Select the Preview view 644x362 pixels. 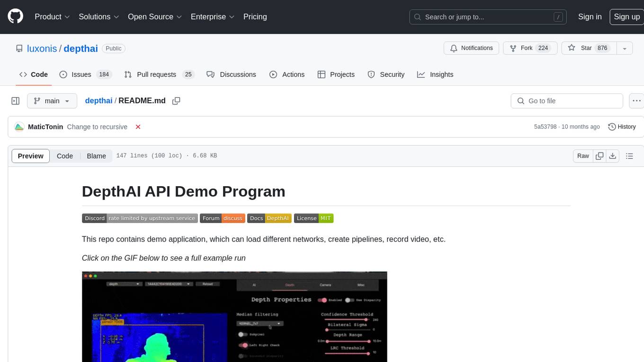(31, 156)
